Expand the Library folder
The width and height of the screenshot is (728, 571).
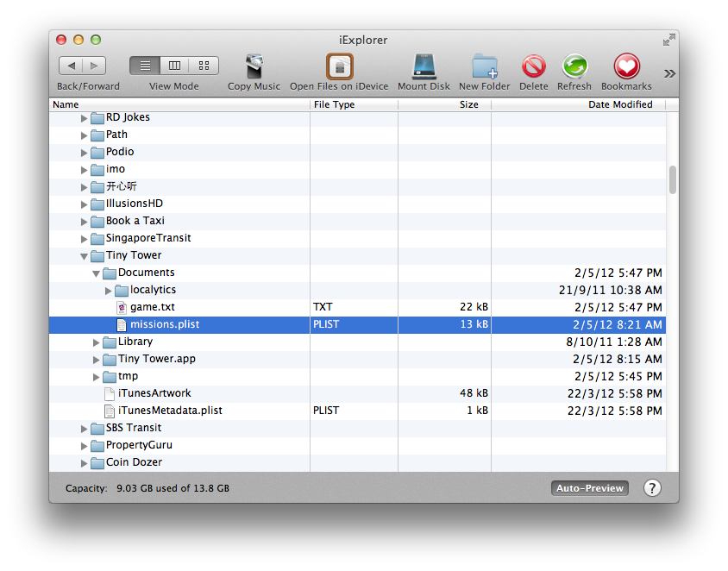96,342
